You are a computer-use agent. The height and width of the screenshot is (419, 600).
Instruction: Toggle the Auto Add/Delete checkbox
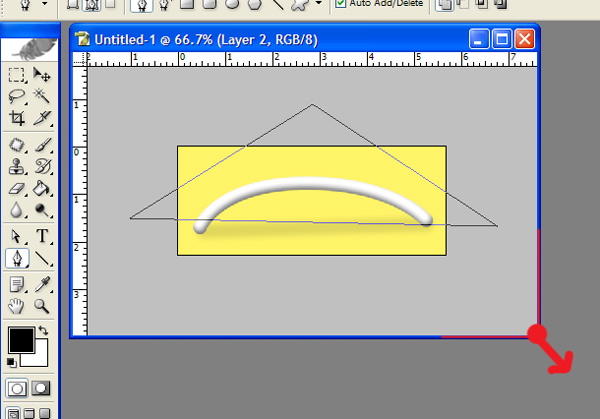(x=341, y=4)
